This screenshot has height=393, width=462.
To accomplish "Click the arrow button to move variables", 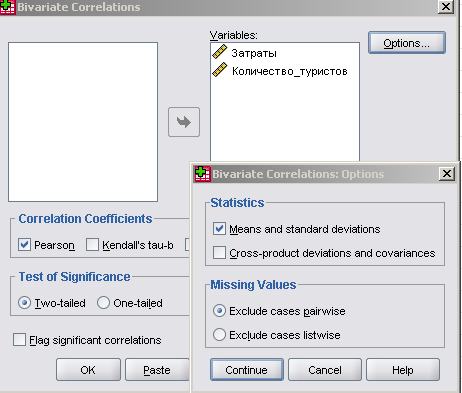I will 184,122.
